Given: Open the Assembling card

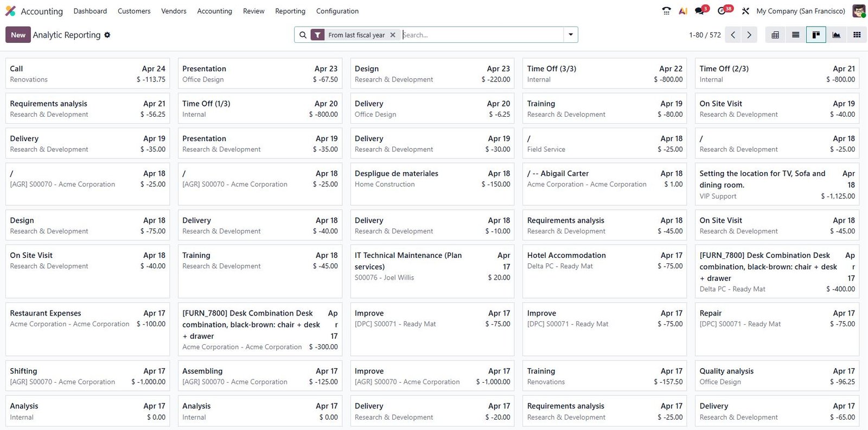Looking at the screenshot, I should (260, 376).
